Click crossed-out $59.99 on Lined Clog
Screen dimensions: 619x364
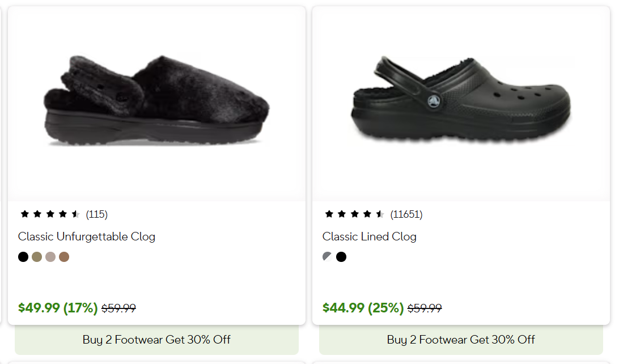pos(425,308)
